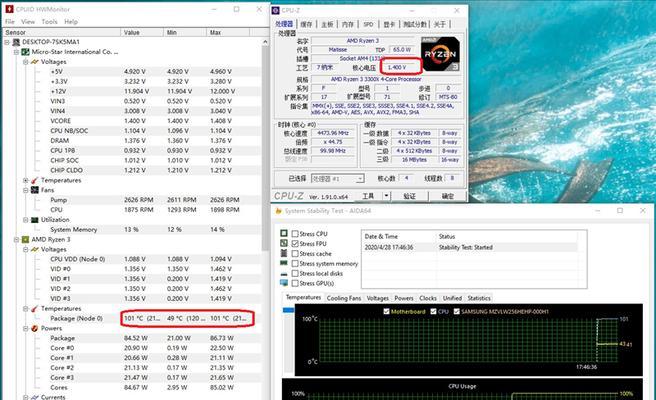
Task: Click the Max column header in HWMonitor
Action: 228,32
